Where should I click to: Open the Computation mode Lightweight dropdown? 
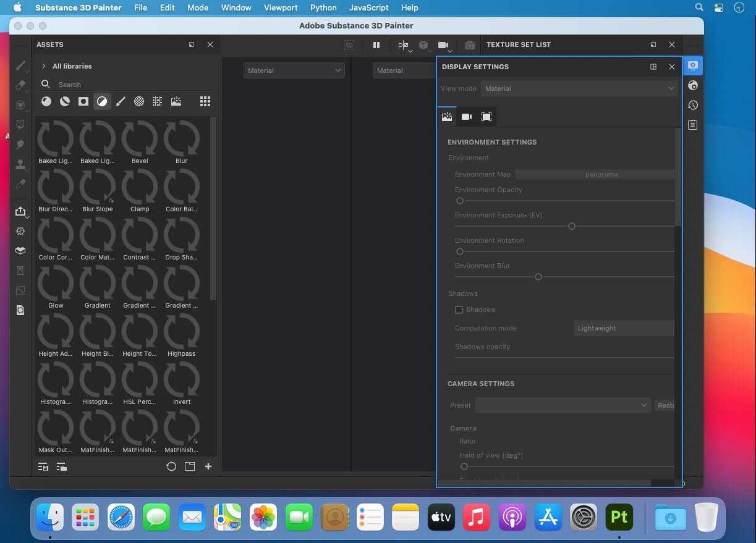pos(623,328)
